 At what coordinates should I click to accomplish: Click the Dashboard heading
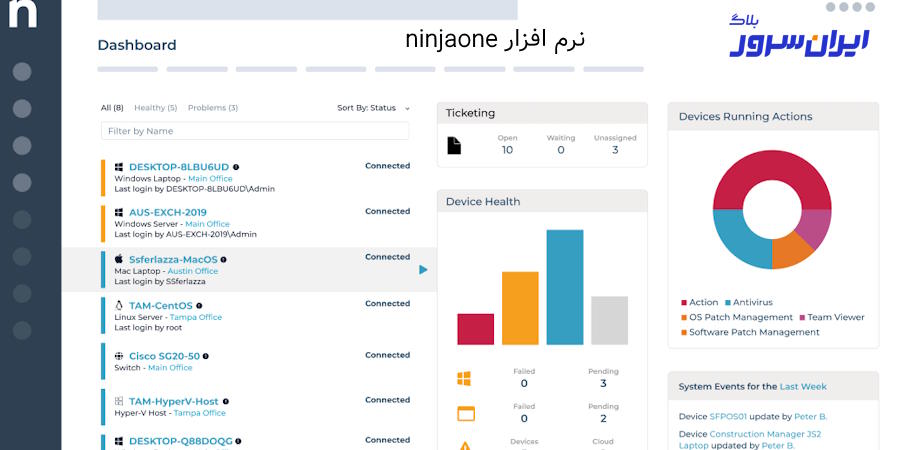click(137, 45)
